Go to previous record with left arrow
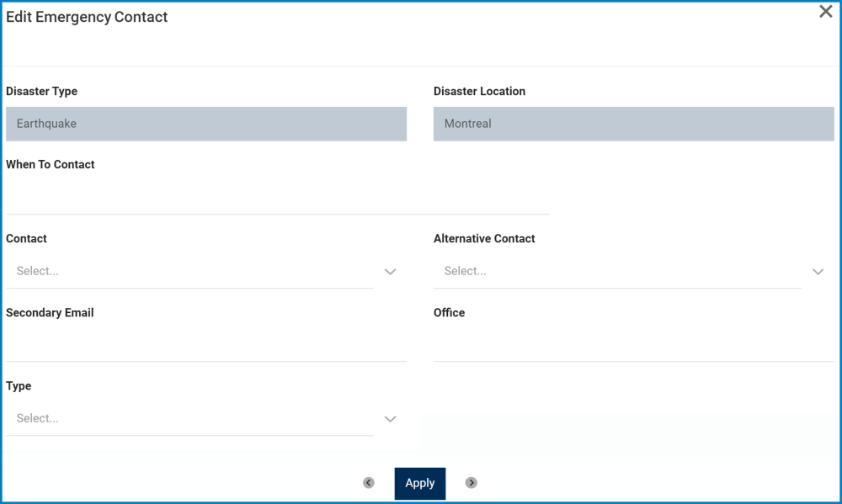 click(x=369, y=483)
